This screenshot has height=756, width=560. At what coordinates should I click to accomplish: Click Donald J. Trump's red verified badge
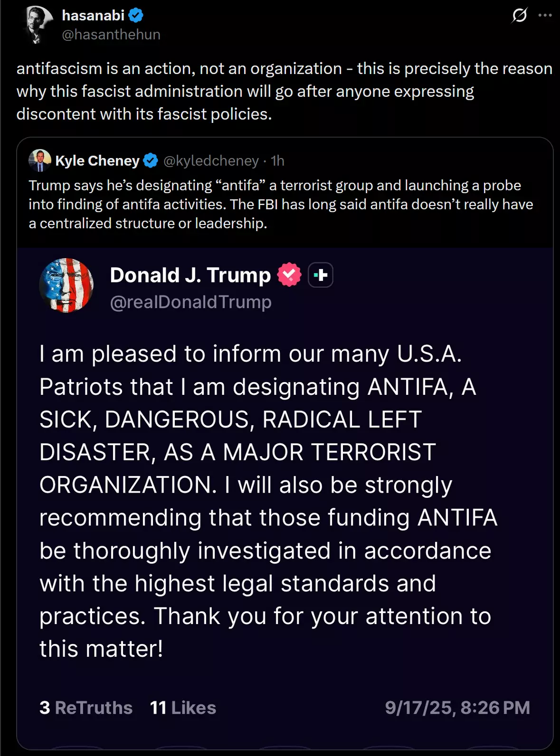click(289, 275)
